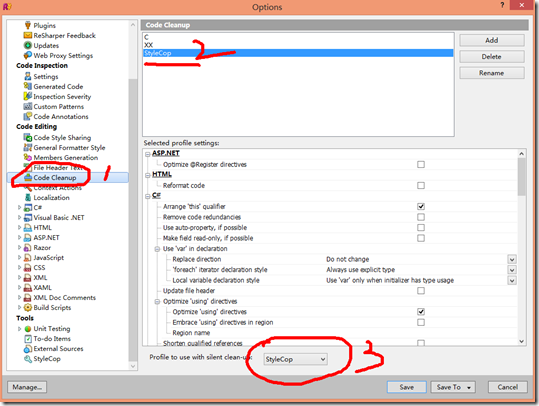This screenshot has height=406, width=539.
Task: Check Make field read-only, if possible
Action: (x=421, y=238)
